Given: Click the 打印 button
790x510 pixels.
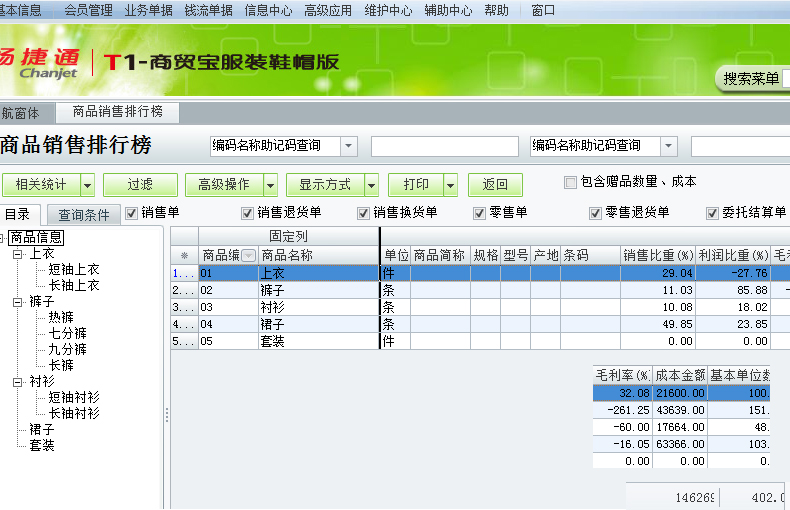Looking at the screenshot, I should (x=416, y=185).
